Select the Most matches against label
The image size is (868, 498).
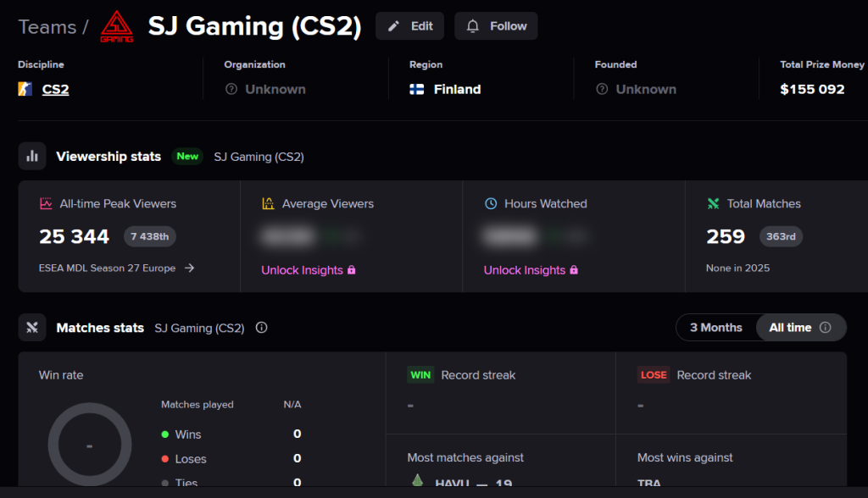click(465, 457)
